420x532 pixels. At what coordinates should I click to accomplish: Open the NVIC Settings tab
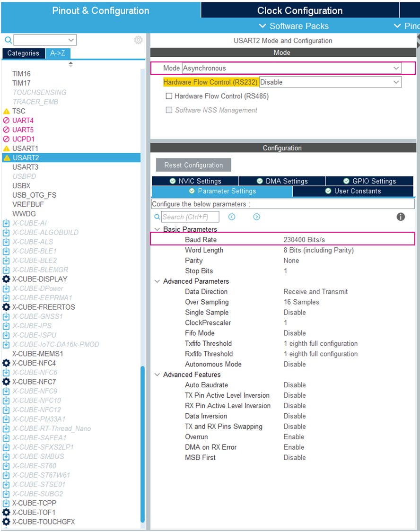click(x=195, y=181)
